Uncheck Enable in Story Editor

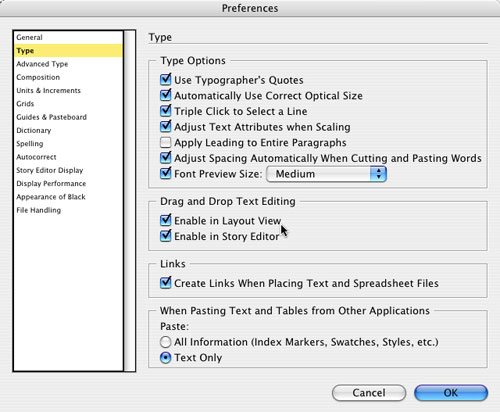(x=166, y=236)
